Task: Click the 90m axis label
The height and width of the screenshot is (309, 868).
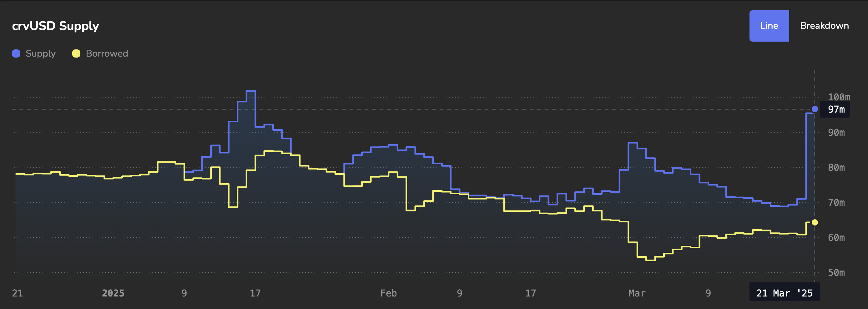Action: [836, 132]
